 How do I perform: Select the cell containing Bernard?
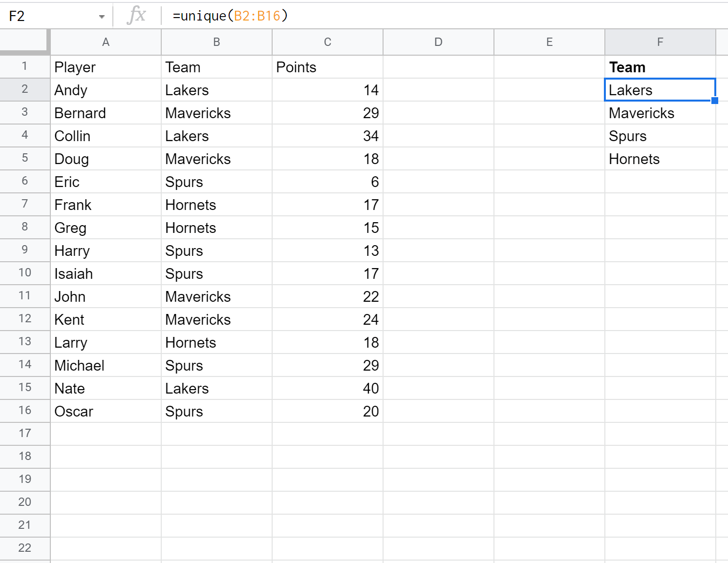coord(106,113)
